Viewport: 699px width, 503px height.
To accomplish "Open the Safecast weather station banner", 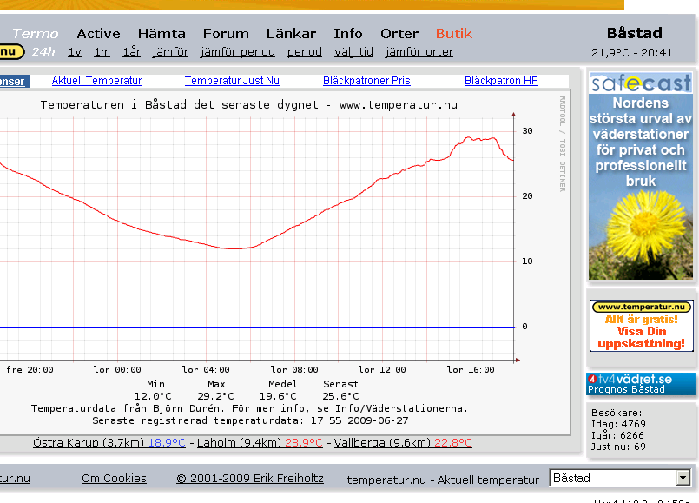I will [640, 175].
